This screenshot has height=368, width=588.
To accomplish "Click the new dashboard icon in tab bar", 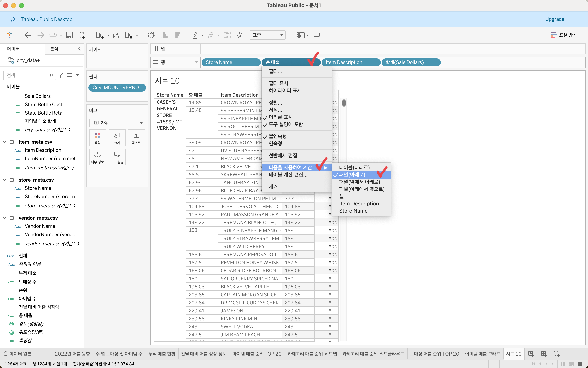I will click(544, 354).
